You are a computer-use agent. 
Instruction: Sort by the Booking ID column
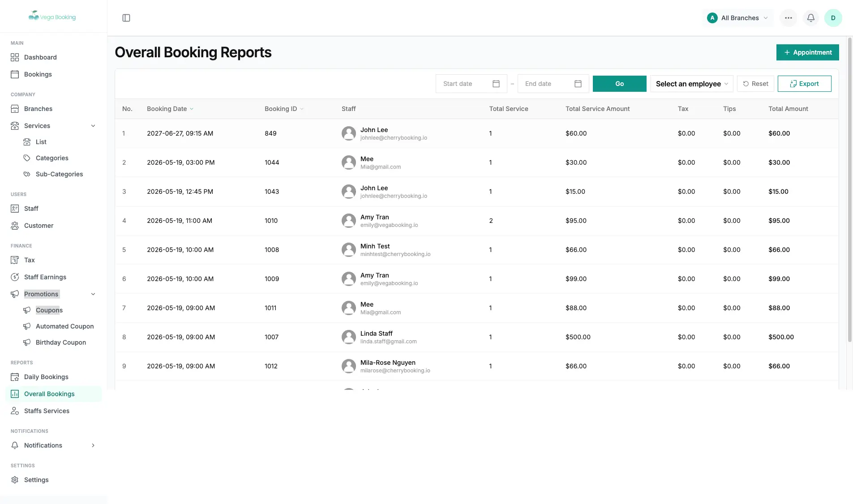[x=284, y=109]
